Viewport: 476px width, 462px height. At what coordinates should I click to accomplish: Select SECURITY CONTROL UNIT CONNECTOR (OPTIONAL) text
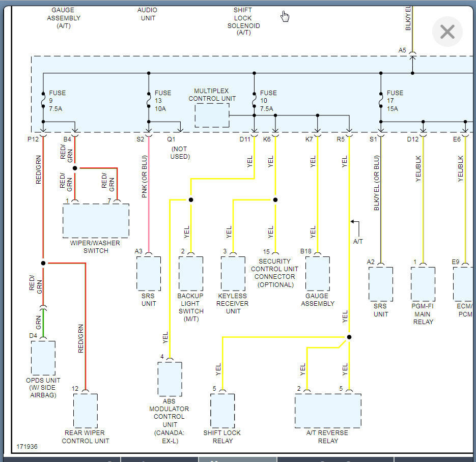coord(275,273)
